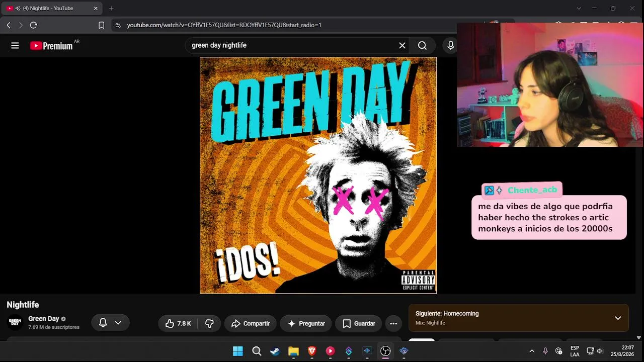Expand the subscription notification options chevron
The height and width of the screenshot is (362, 644).
click(118, 323)
